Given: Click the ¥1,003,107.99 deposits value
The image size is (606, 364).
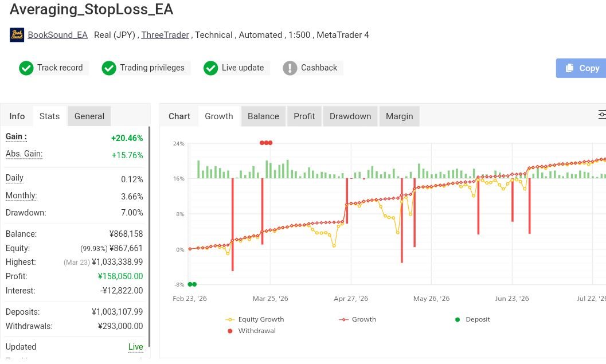Looking at the screenshot, I should (x=117, y=312).
